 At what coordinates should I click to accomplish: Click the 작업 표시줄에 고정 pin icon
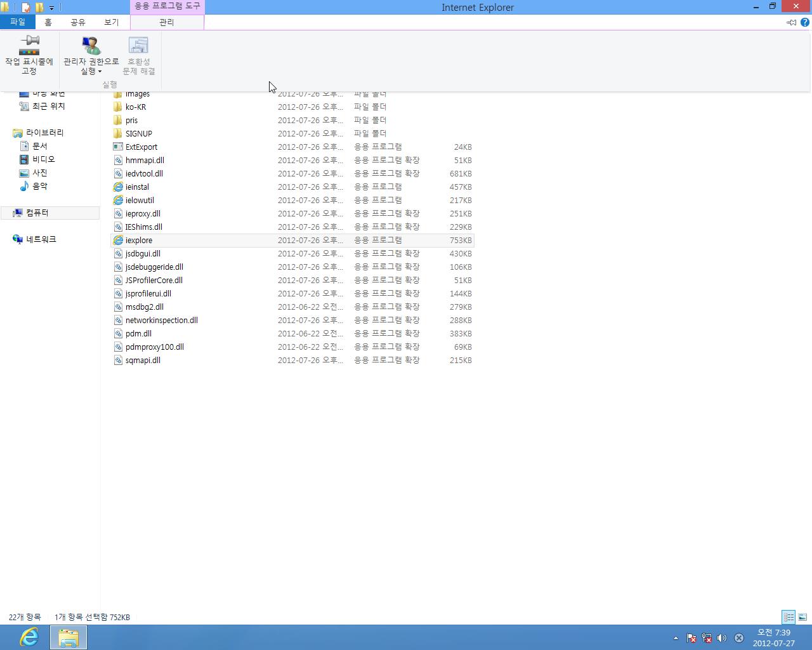tap(29, 46)
